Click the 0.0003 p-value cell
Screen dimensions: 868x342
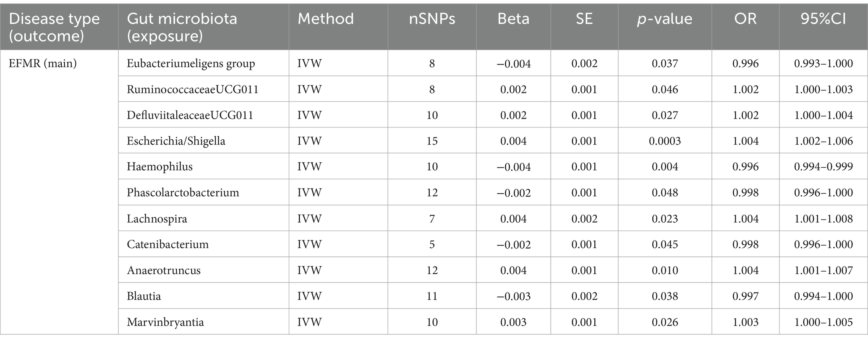665,141
